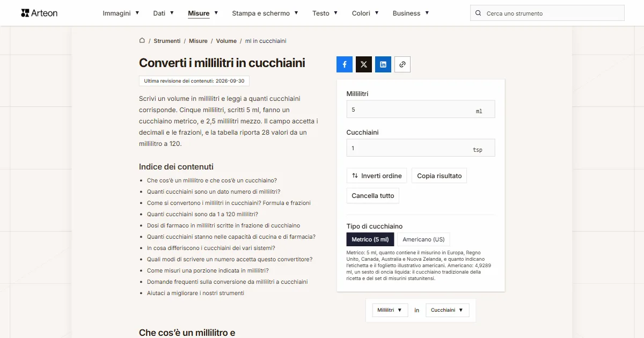Viewport: 644px width, 338px height.
Task: Expand the Misure menu
Action: (x=203, y=13)
